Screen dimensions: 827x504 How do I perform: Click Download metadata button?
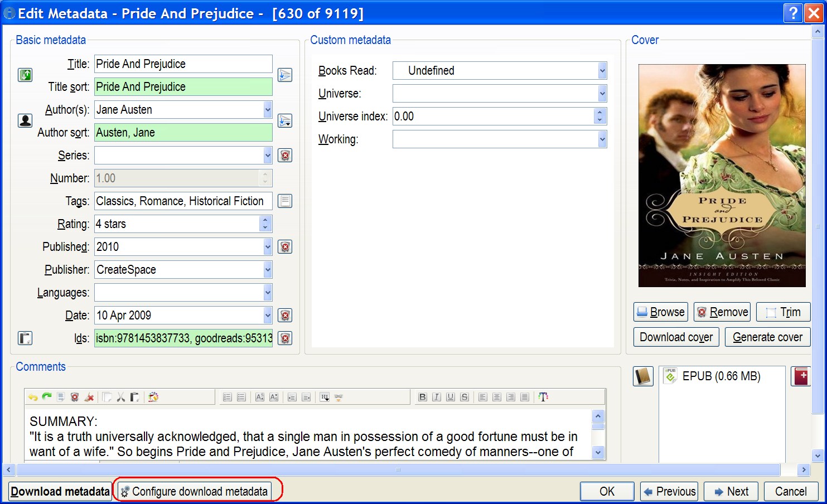click(60, 492)
